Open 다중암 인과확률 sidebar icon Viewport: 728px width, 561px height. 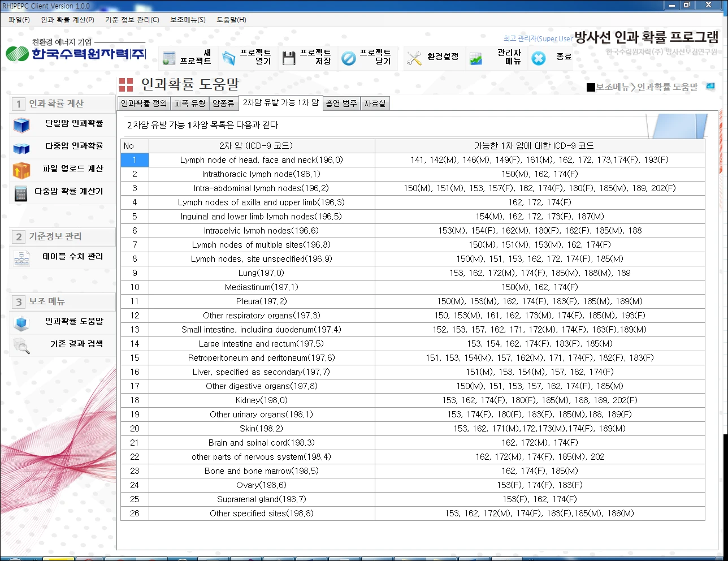pyautogui.click(x=21, y=148)
